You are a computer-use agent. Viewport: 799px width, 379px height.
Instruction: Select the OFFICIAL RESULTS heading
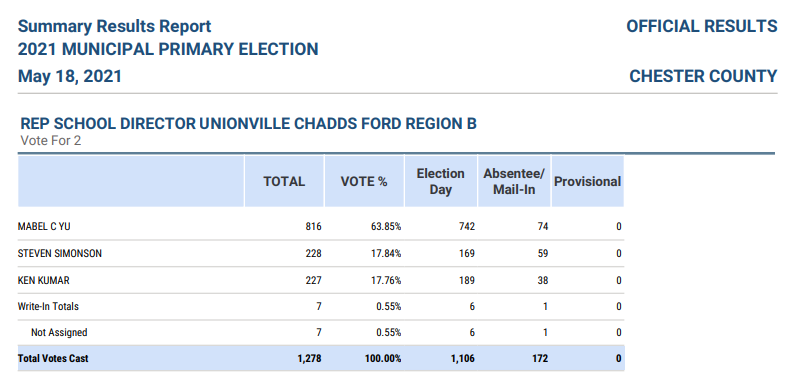(x=702, y=26)
